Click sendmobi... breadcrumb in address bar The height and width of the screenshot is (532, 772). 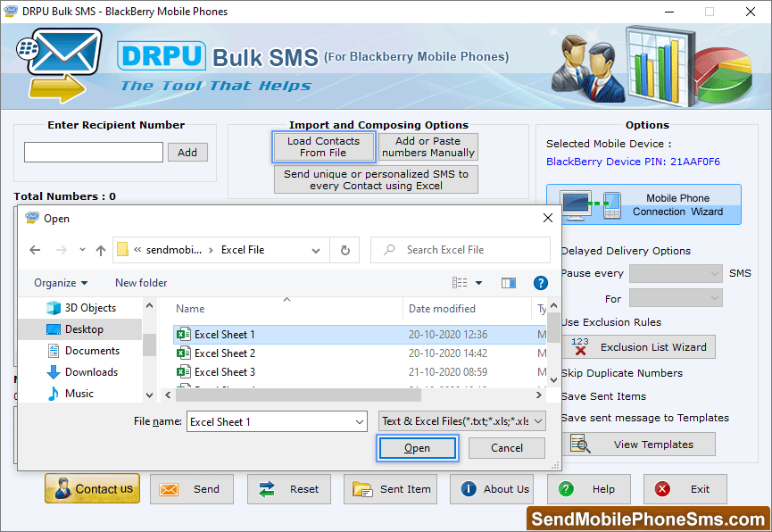click(174, 250)
